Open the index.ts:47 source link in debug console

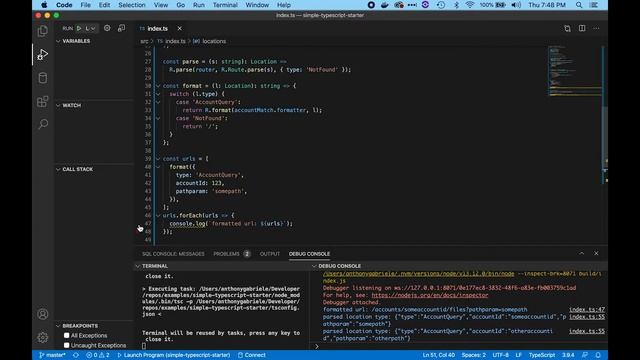tap(587, 309)
